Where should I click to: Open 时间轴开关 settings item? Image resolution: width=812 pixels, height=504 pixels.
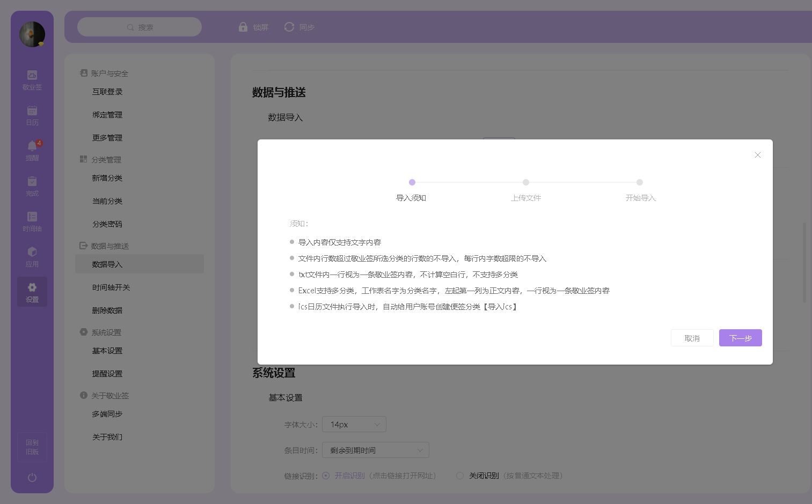(x=111, y=287)
